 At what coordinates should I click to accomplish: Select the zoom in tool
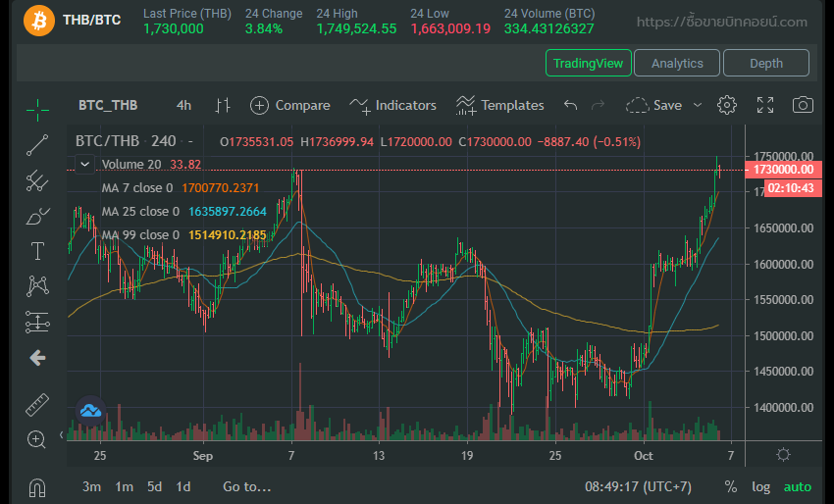point(36,439)
